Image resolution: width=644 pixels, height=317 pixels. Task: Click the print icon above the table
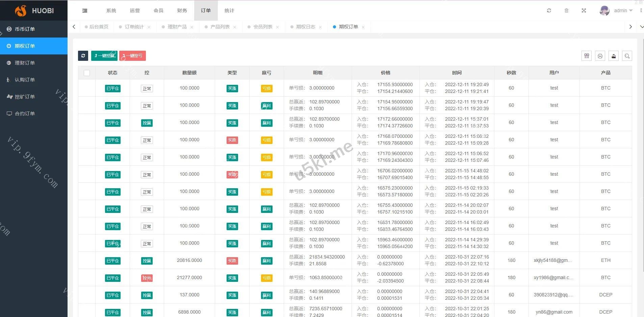(600, 56)
